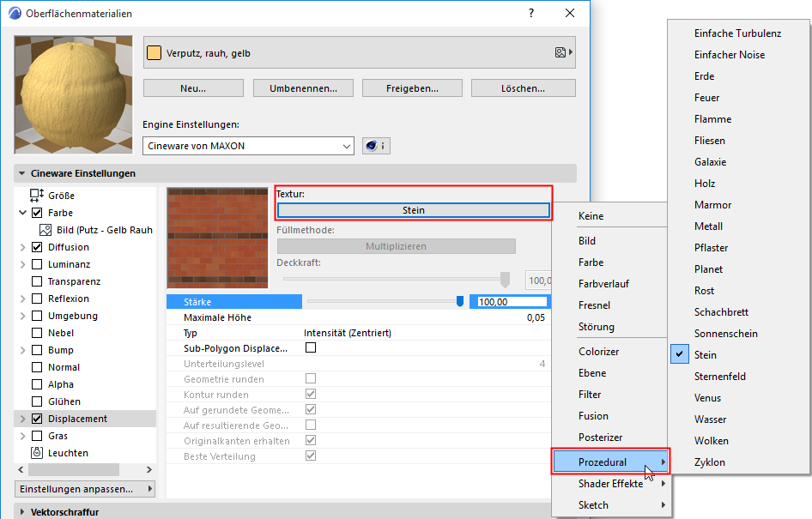The image size is (812, 519).
Task: Choose Bild from texture menu
Action: pos(587,240)
